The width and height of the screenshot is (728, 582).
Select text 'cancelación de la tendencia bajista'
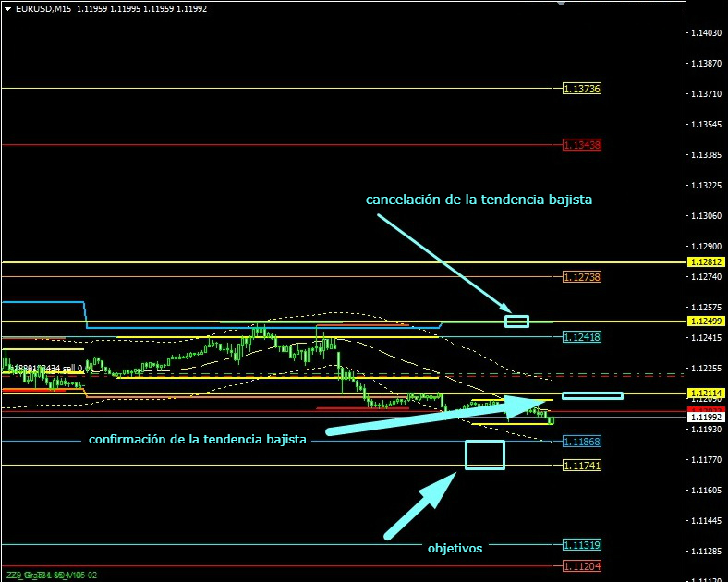click(479, 199)
